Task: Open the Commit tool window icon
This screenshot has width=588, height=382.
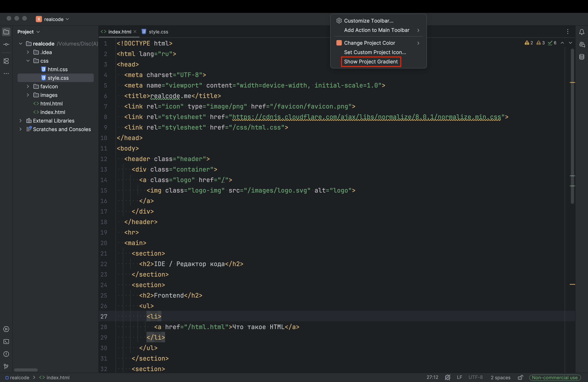Action: click(x=6, y=44)
